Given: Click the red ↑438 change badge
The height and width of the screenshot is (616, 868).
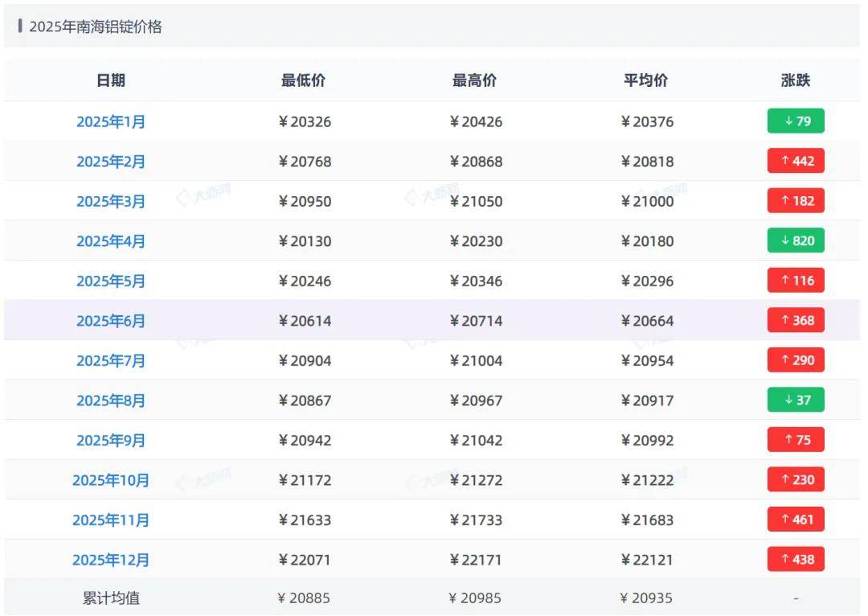Looking at the screenshot, I should click(796, 559).
